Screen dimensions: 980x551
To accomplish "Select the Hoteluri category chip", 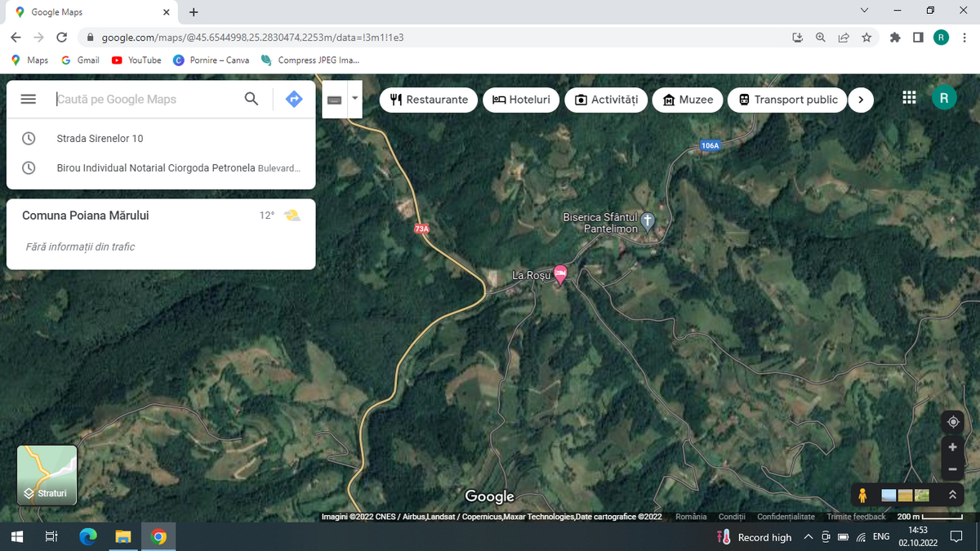I will [x=521, y=100].
